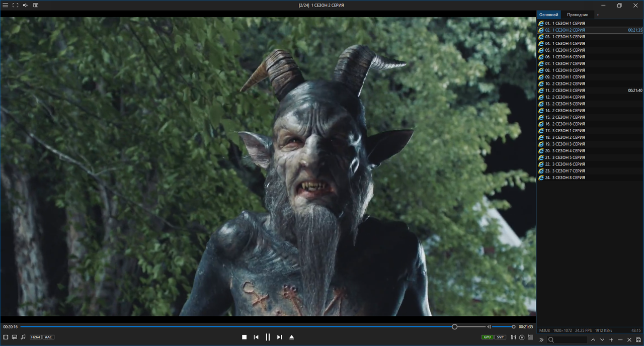Add item to playlist plus button

click(611, 340)
